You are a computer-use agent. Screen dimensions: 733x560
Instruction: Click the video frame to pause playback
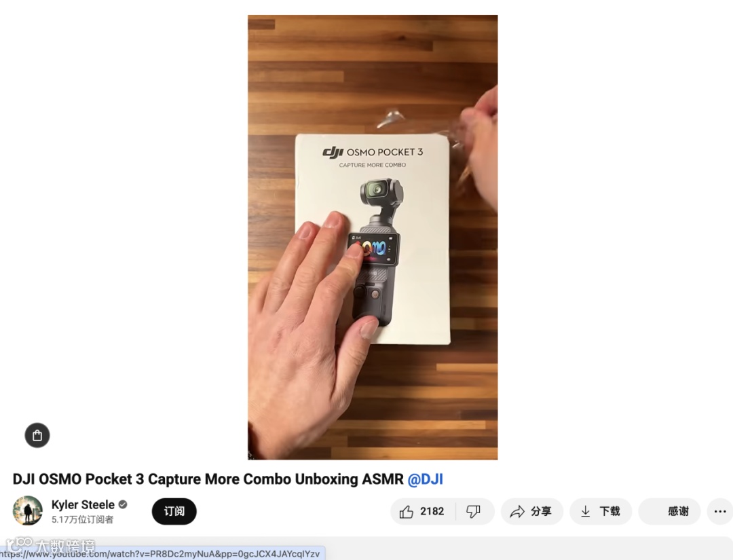373,237
